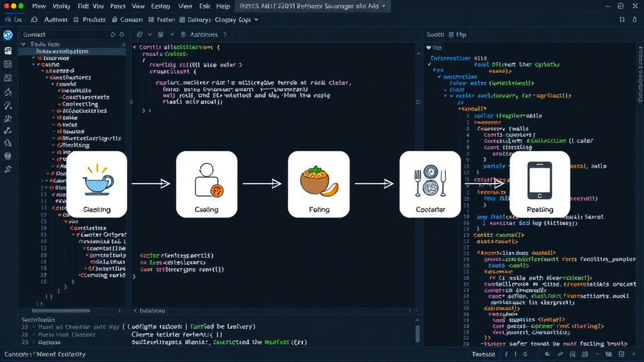Click the Authrem toolbar button
The height and width of the screenshot is (362, 644).
55,19
